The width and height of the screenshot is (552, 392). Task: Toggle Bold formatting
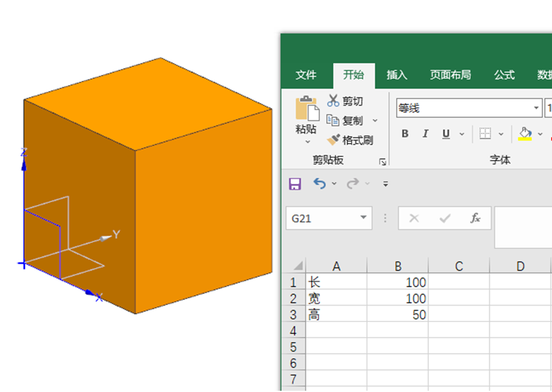405,134
